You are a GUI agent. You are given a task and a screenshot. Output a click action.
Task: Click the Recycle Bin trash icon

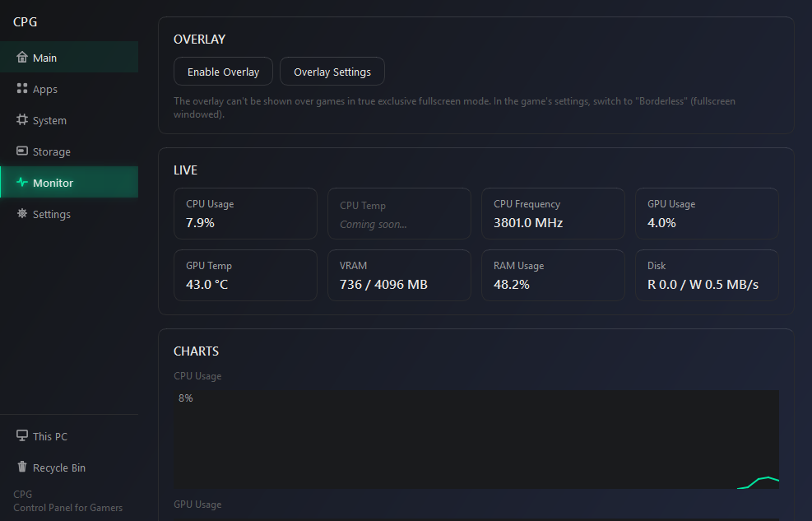[x=21, y=467]
